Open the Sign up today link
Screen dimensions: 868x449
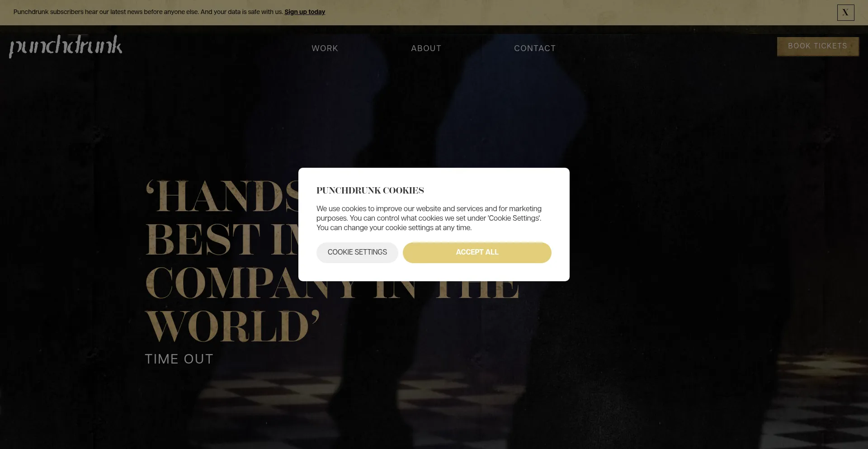coord(305,12)
